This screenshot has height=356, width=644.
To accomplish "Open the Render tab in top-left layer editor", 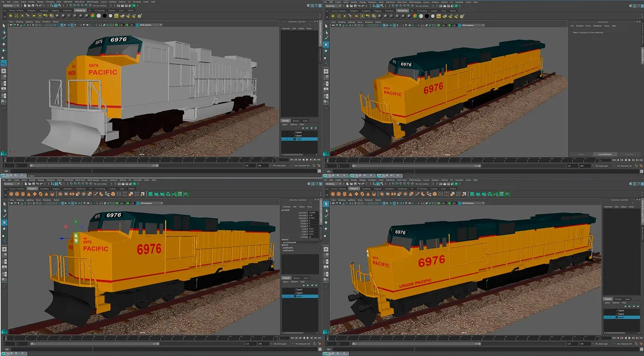I will [296, 121].
